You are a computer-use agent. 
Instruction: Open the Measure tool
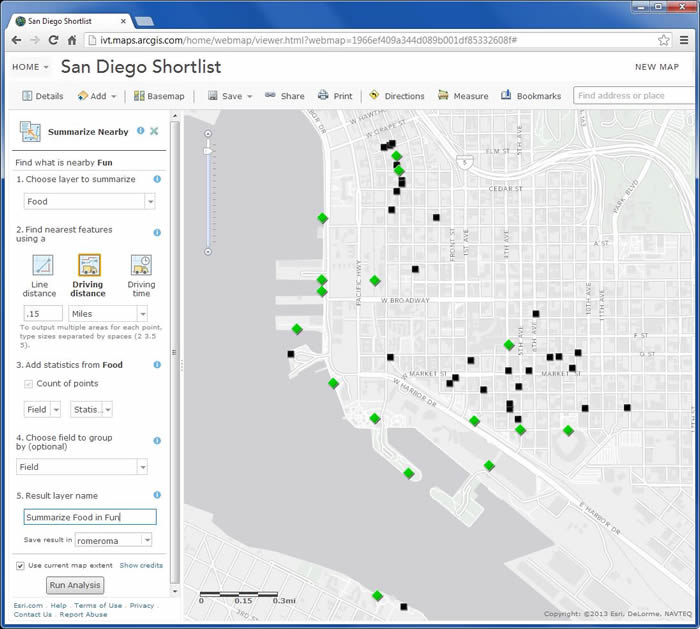pos(463,96)
